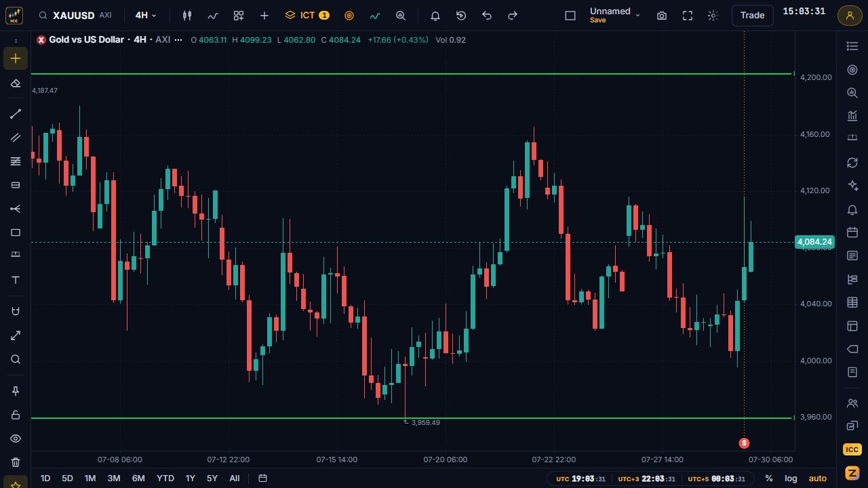Image resolution: width=868 pixels, height=488 pixels.
Task: Hide all drawings with eye icon
Action: (x=16, y=439)
